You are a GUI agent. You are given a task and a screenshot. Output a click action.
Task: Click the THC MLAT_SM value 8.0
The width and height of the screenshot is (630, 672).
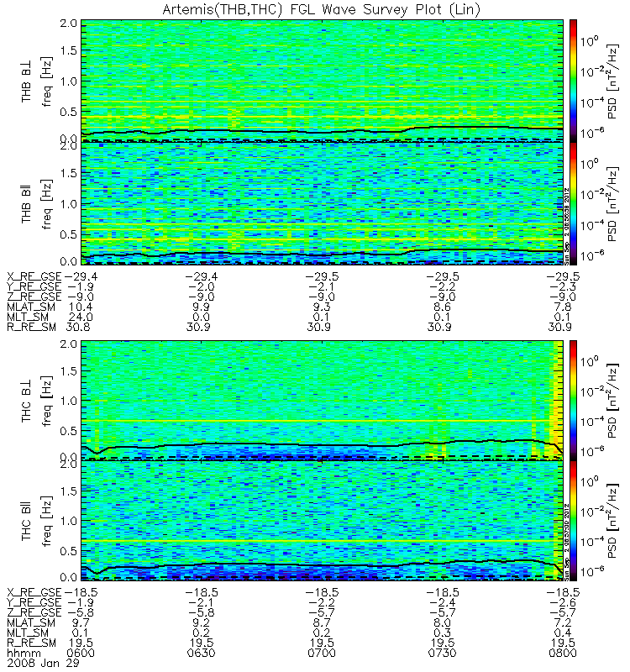[442, 622]
